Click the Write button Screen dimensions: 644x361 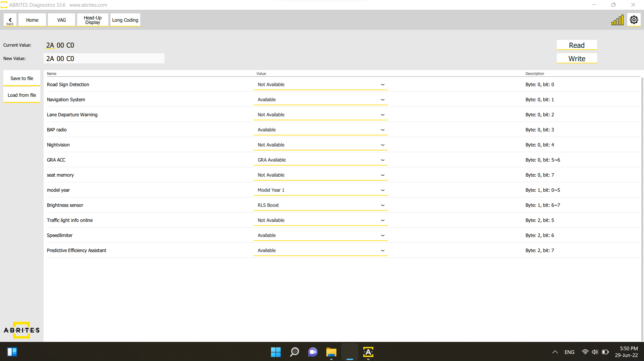(577, 58)
